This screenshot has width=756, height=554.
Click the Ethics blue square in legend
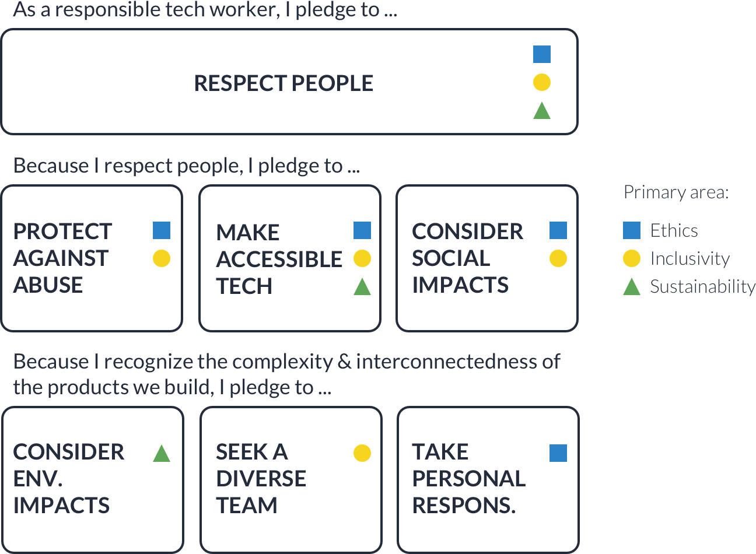point(632,230)
